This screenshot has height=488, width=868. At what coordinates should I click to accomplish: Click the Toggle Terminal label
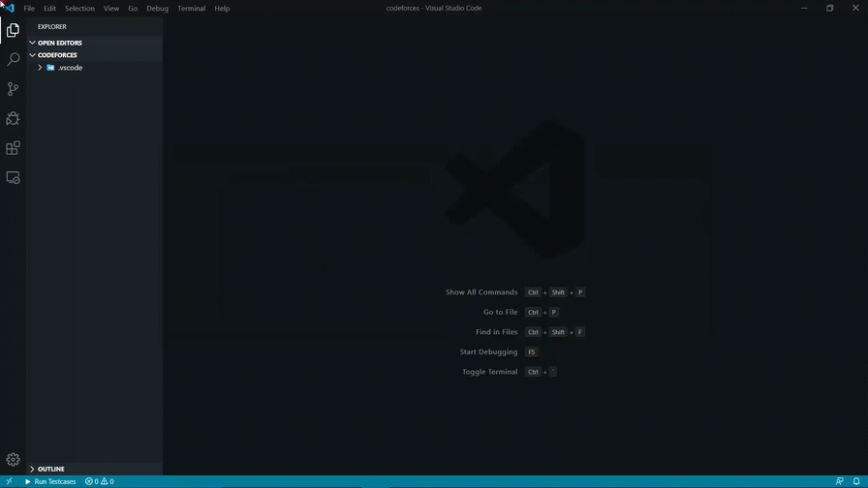(490, 372)
